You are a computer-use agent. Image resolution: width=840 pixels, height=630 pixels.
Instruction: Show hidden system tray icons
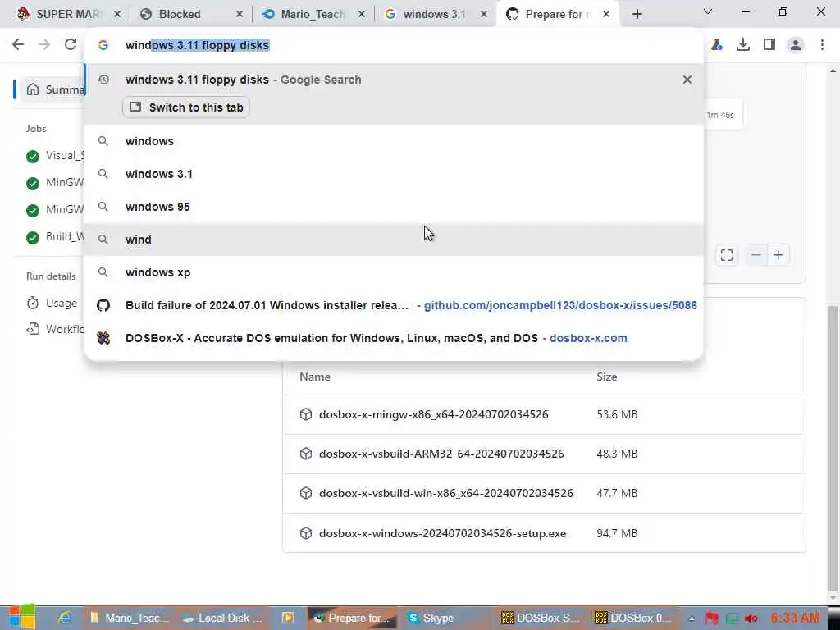[x=692, y=619]
